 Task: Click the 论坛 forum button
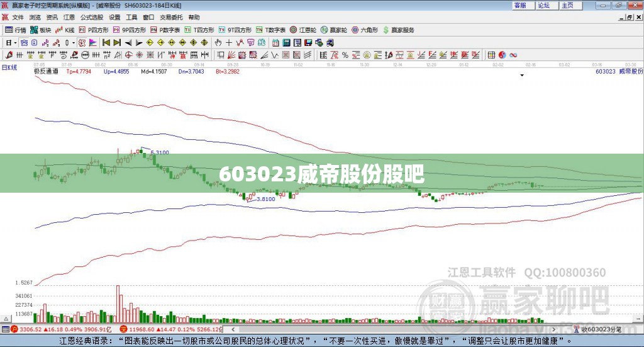pyautogui.click(x=547, y=5)
